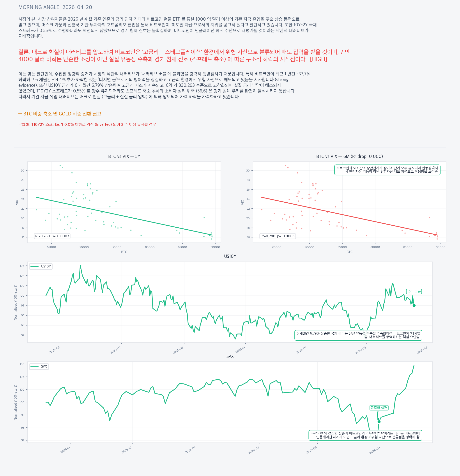Click the green marker dot on SPX chart
Image resolution: width=460 pixels, height=476 pixels.
point(379,422)
